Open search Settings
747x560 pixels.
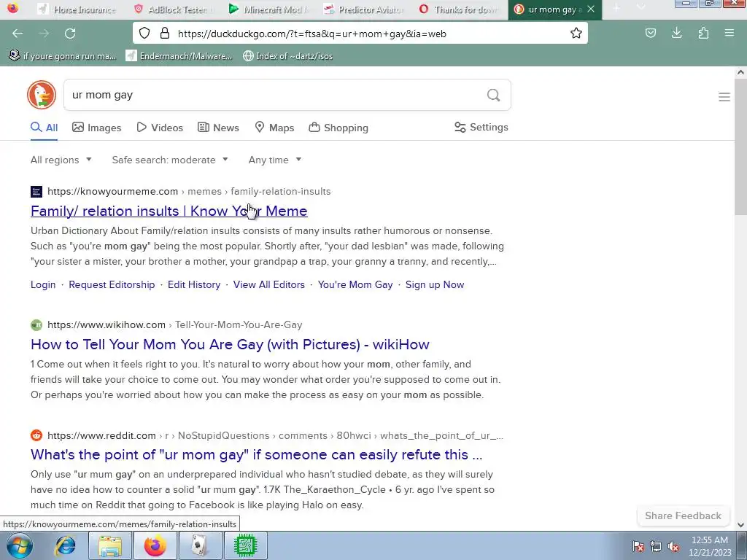[x=481, y=127]
